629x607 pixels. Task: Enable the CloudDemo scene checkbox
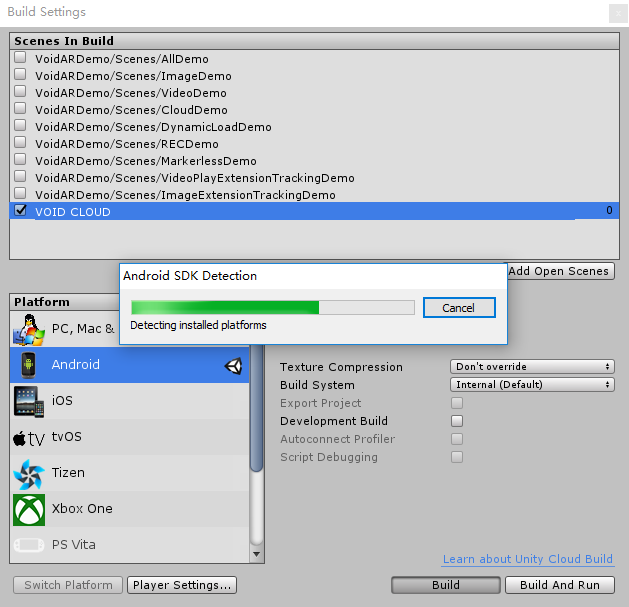(20, 108)
